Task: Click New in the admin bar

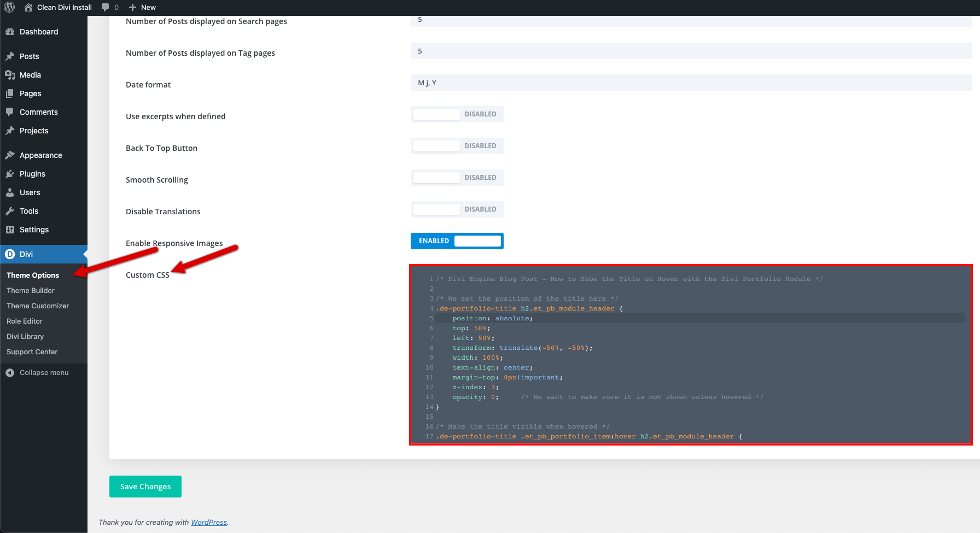Action: pos(148,7)
